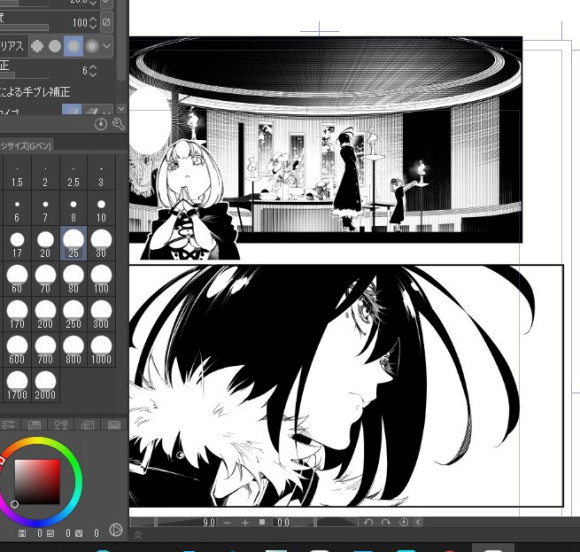
Task: Expand the anti-aliasing options chevron
Action: [x=107, y=46]
